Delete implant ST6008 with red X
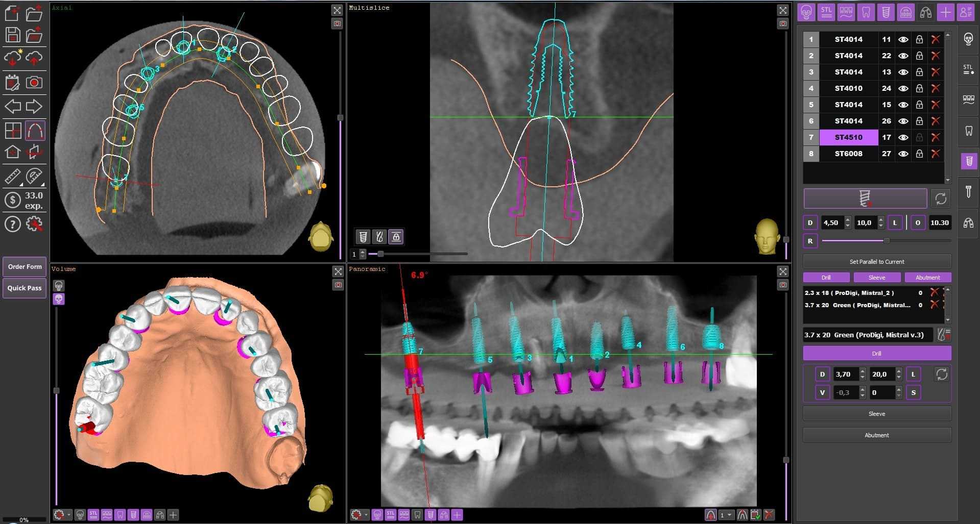The height and width of the screenshot is (524, 980). (935, 154)
